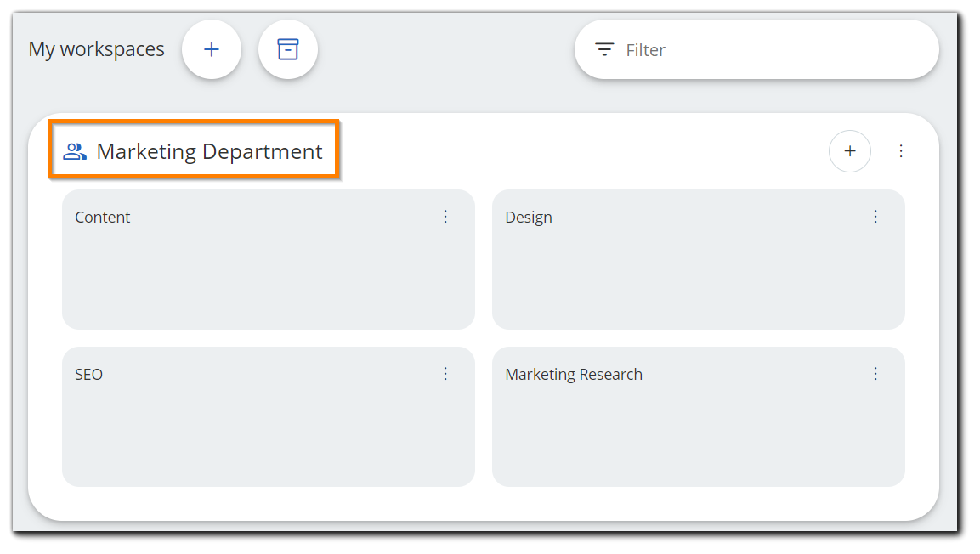Click the plus button beside My workspaces

pyautogui.click(x=212, y=49)
